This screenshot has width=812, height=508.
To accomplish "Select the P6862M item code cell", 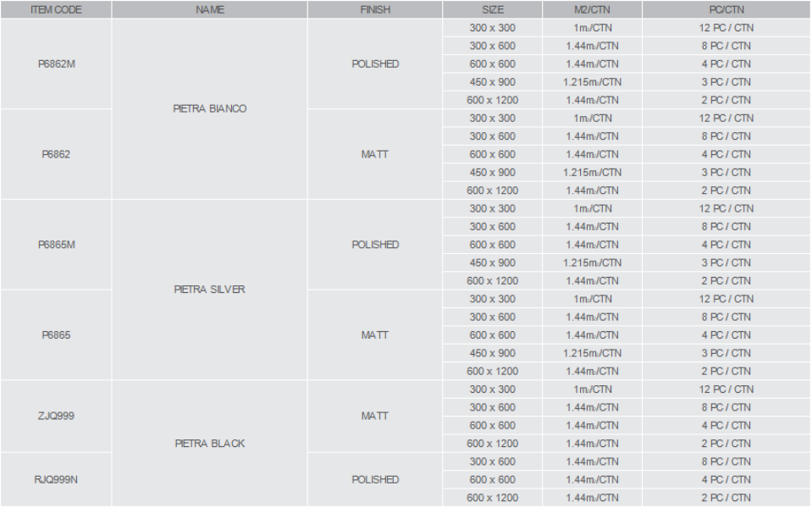I will [x=56, y=63].
